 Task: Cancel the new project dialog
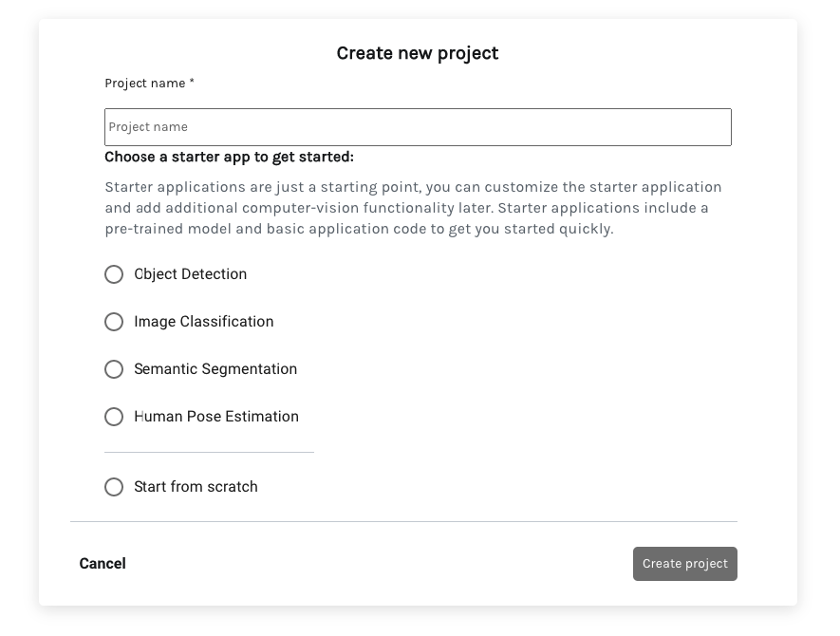[103, 564]
